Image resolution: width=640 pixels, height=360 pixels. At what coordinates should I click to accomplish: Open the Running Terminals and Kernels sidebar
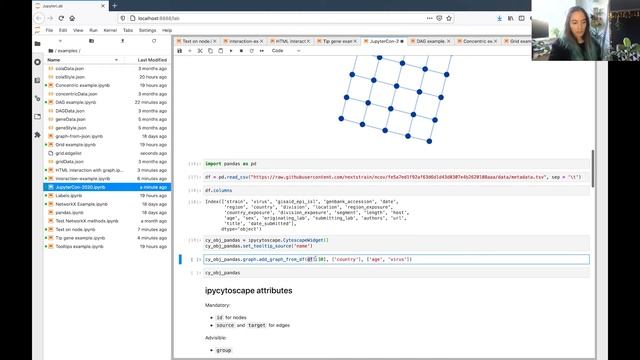click(38, 62)
